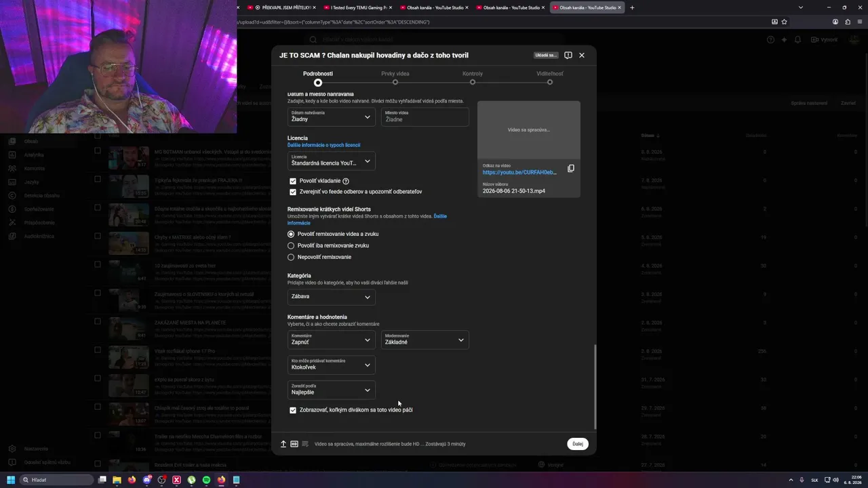Viewport: 868px width, 488px height.
Task: Click the checks list icon in dialog footer
Action: click(x=305, y=444)
